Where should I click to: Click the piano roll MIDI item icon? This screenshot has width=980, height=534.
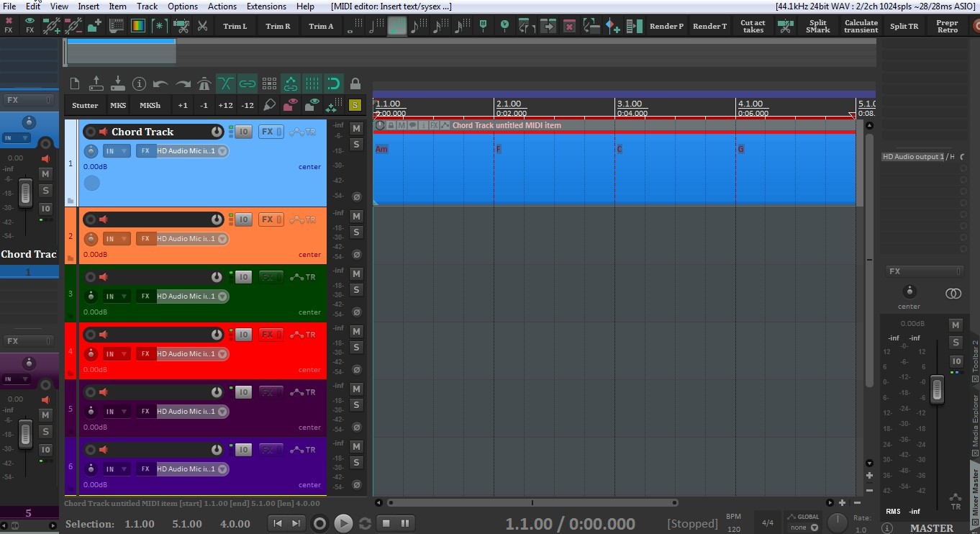116,26
